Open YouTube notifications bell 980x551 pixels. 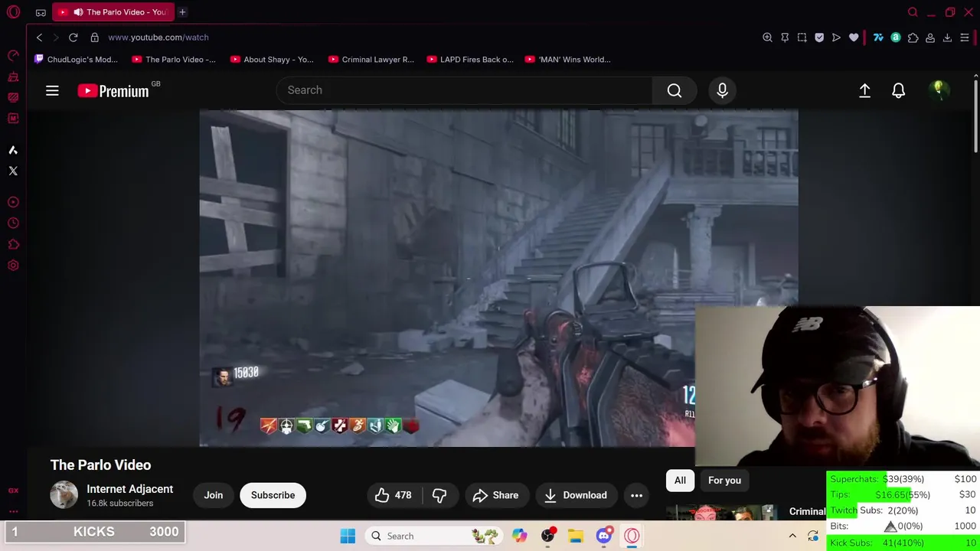pyautogui.click(x=899, y=90)
